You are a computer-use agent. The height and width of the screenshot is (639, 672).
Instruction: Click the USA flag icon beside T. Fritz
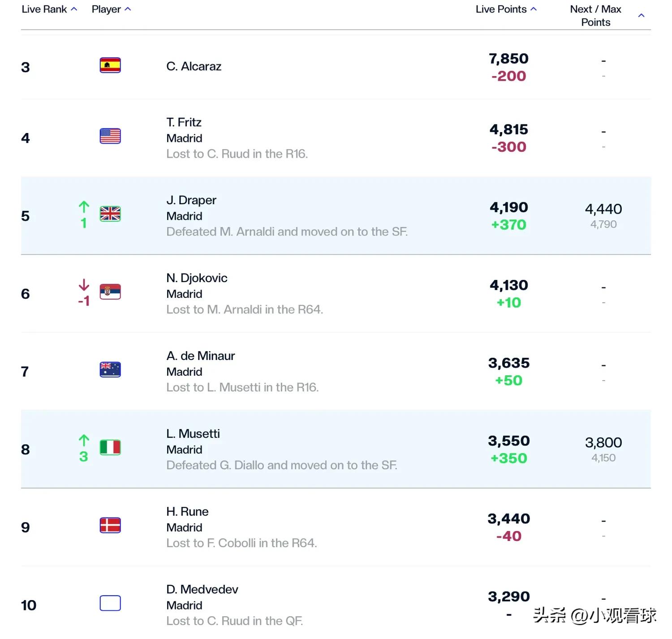[x=110, y=136]
